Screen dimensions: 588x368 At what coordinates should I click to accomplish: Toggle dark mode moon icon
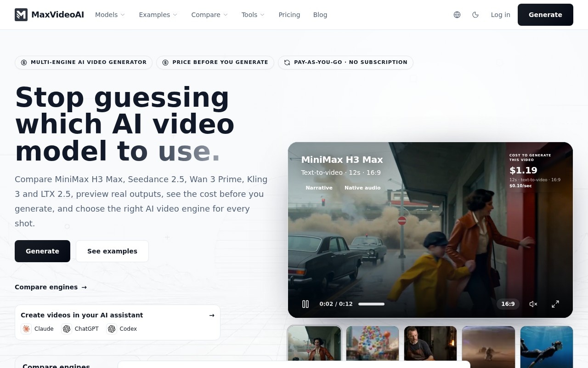[x=475, y=15]
